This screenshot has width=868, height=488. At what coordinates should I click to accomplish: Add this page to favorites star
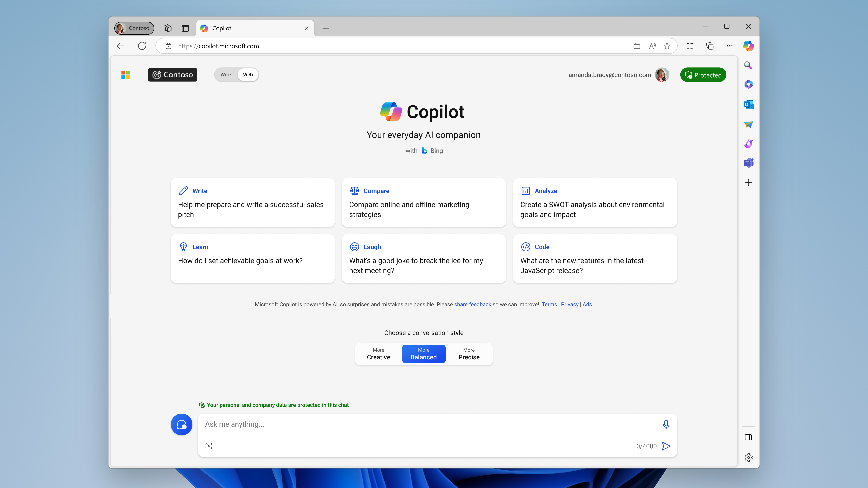[667, 46]
